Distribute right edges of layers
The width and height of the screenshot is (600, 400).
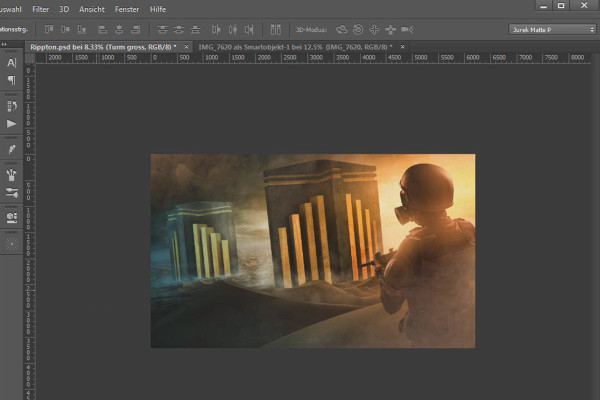(x=249, y=29)
